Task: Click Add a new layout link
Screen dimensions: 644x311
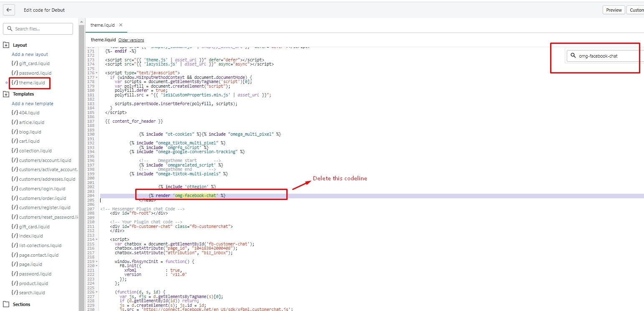Action: click(30, 54)
